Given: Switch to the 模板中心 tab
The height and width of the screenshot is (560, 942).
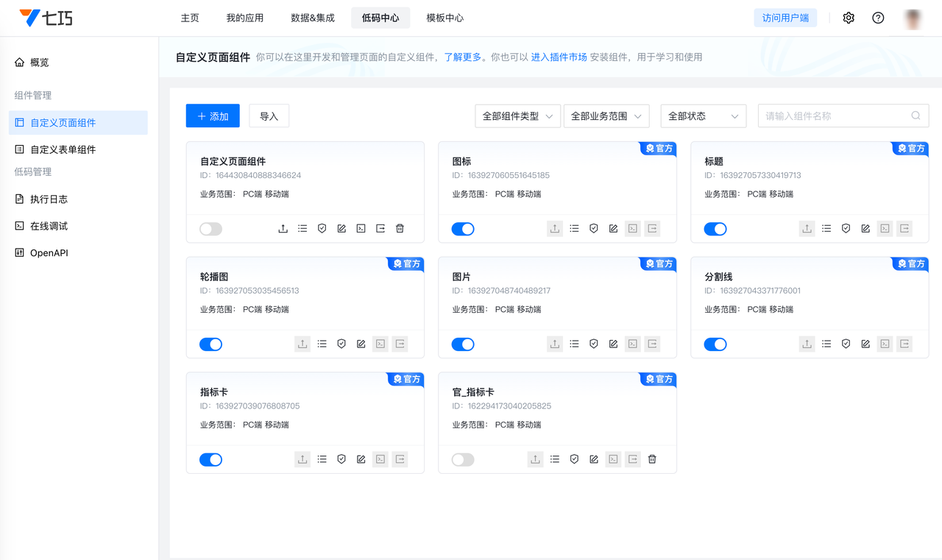Looking at the screenshot, I should tap(445, 18).
